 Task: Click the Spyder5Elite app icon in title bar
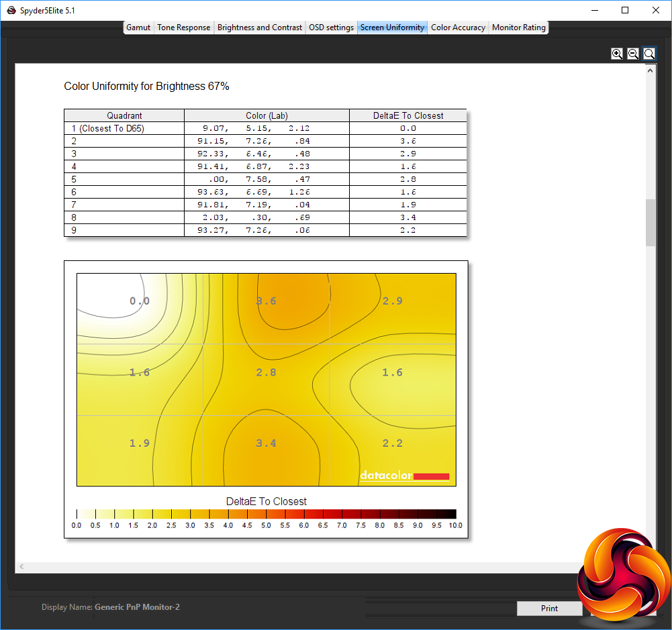(x=11, y=10)
